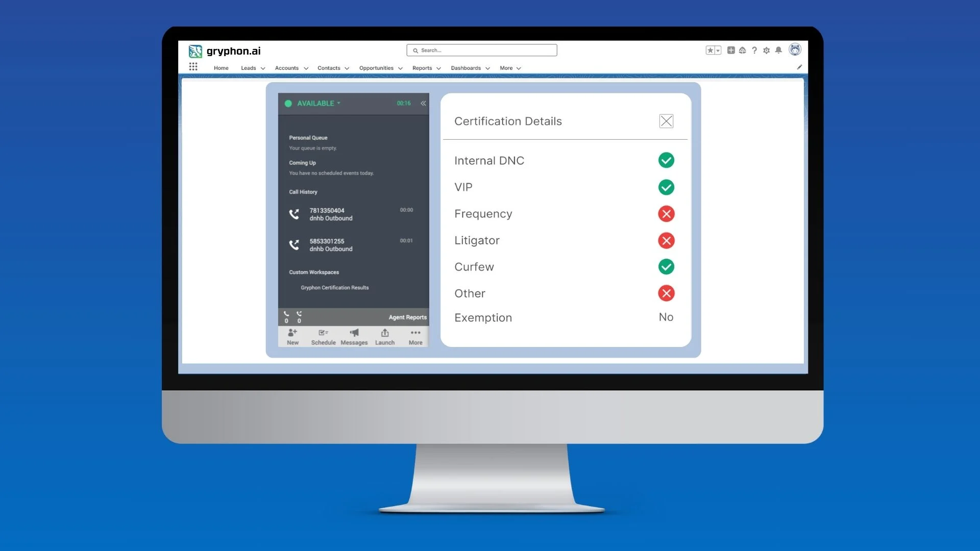The width and height of the screenshot is (980, 551).
Task: Open the Accounts tab
Action: tap(287, 68)
